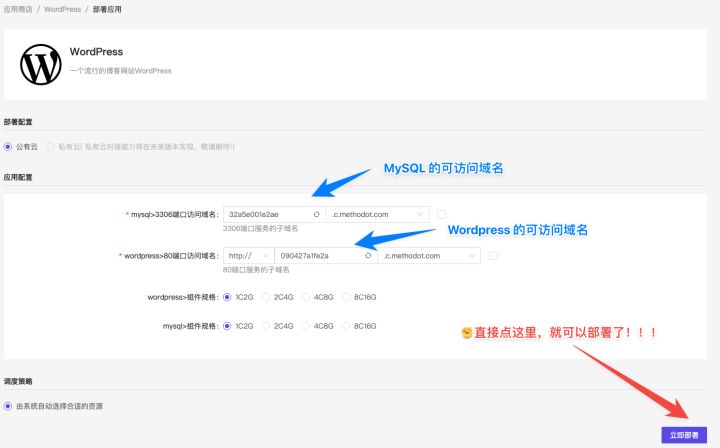Click the wordpress>80端口访问域名 label

click(x=171, y=256)
